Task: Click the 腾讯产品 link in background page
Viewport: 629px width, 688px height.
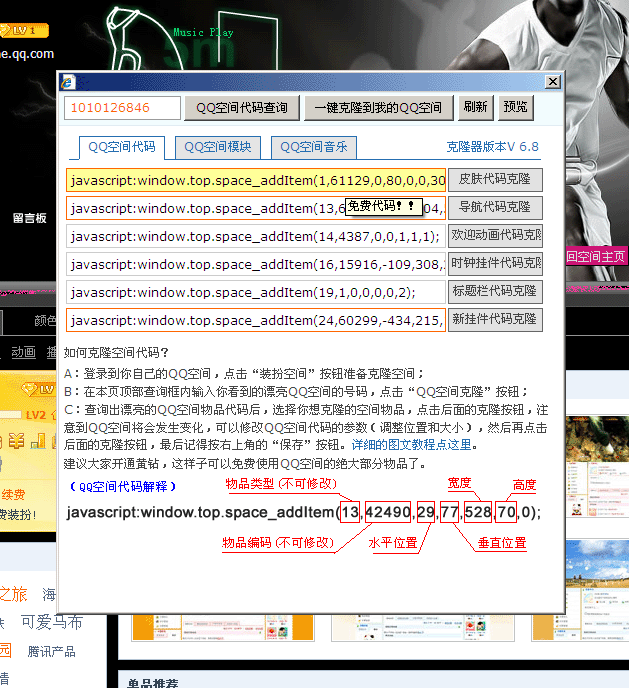Action: 51,652
